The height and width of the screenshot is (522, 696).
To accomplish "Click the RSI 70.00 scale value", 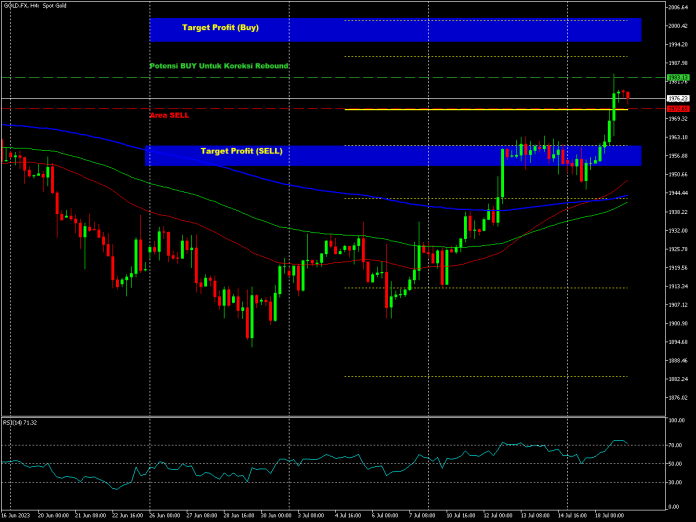I will coord(676,445).
